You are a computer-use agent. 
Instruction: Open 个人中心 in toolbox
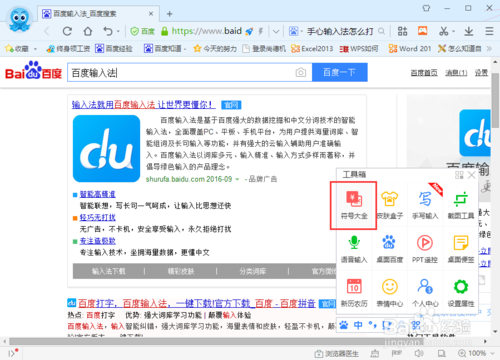(x=425, y=293)
